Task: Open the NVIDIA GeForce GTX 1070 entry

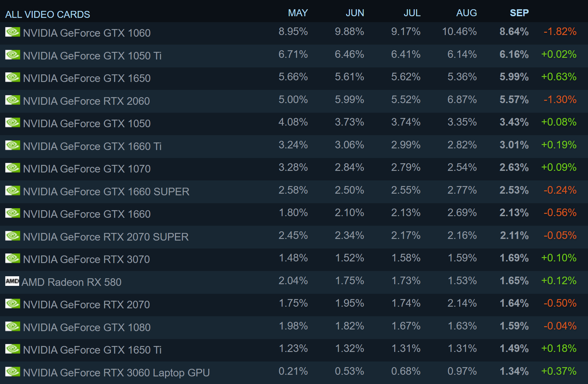Action: (87, 169)
